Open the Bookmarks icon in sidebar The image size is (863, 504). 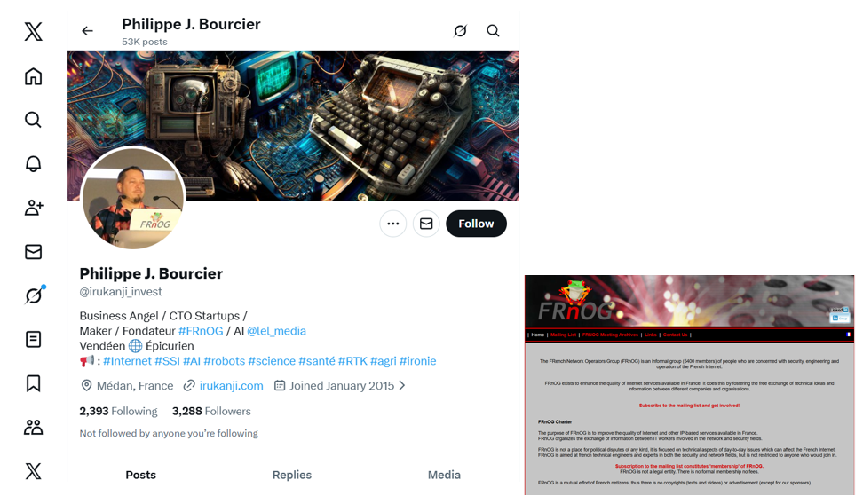click(33, 383)
